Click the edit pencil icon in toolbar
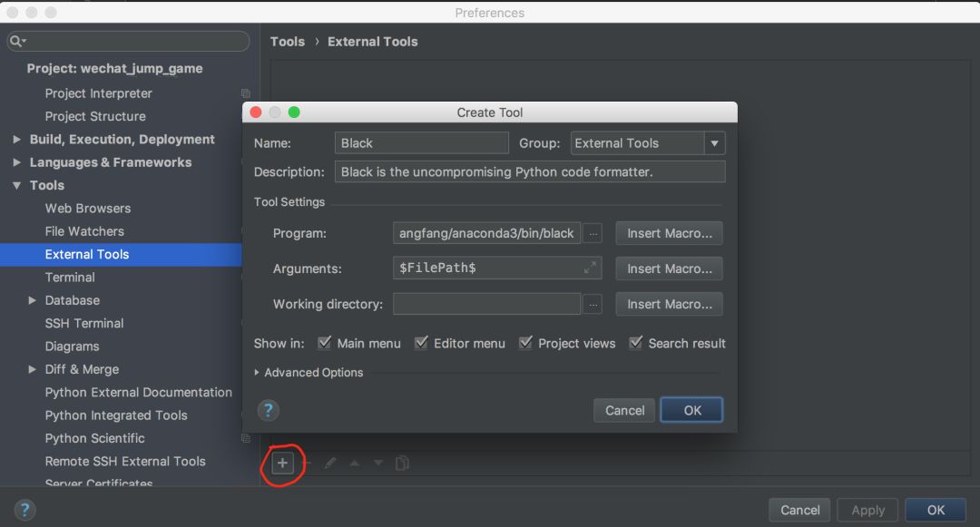 [x=330, y=464]
